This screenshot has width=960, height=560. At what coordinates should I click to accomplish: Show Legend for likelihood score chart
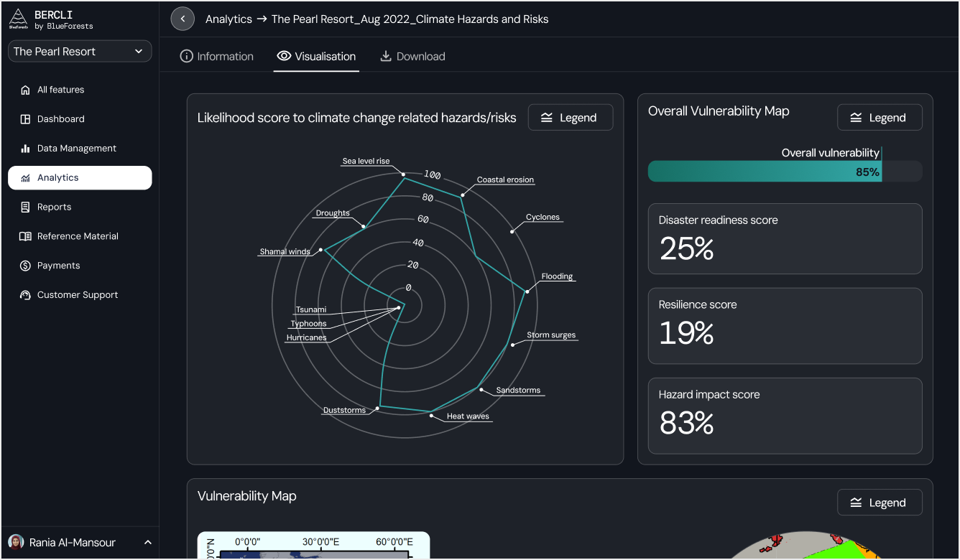point(571,118)
